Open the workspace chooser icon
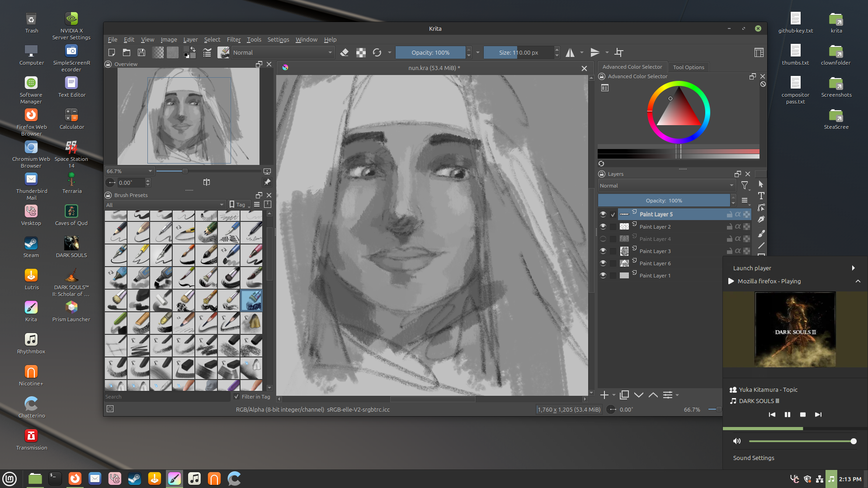 coord(759,52)
